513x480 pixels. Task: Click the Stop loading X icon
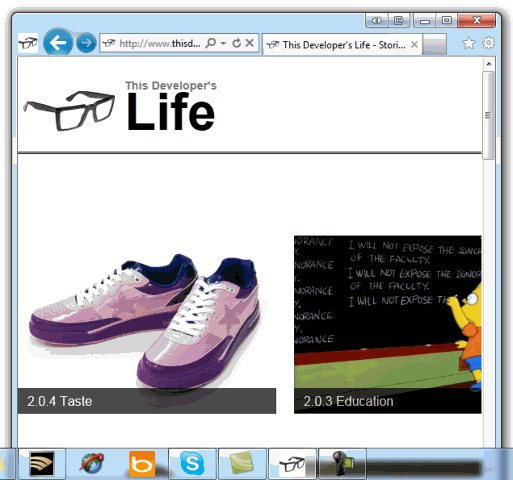[x=250, y=43]
